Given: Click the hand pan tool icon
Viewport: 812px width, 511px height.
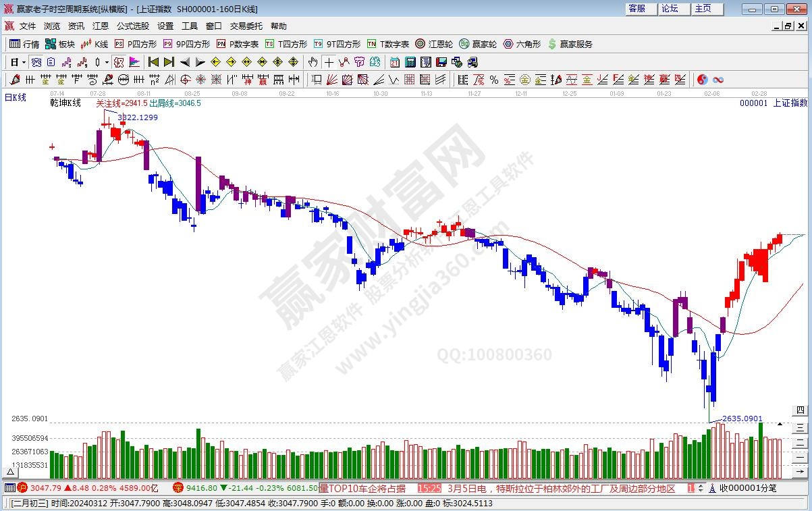Looking at the screenshot, I should (313, 62).
